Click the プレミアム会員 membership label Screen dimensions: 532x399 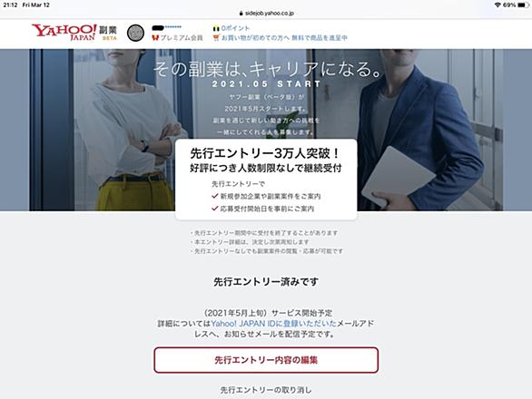click(x=182, y=37)
